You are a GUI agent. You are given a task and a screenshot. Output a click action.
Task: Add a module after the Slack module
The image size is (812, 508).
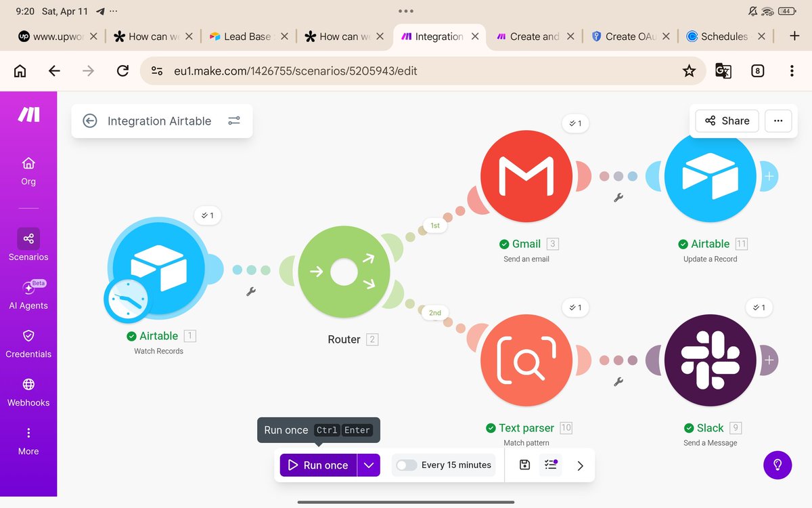[x=769, y=360]
